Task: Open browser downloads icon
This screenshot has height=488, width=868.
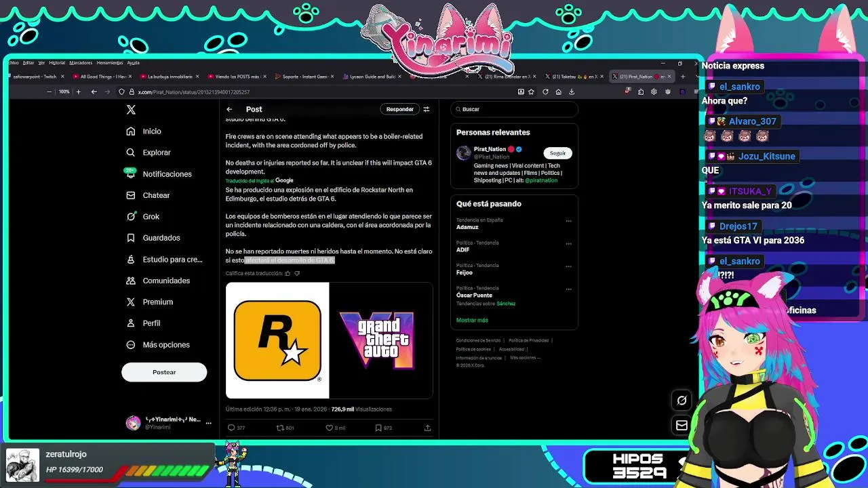Action: tap(572, 91)
